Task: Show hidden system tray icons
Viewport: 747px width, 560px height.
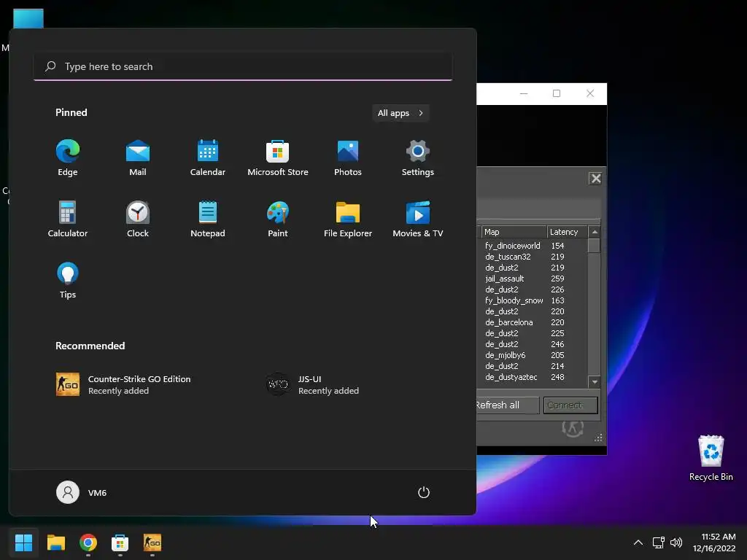Action: pyautogui.click(x=638, y=542)
